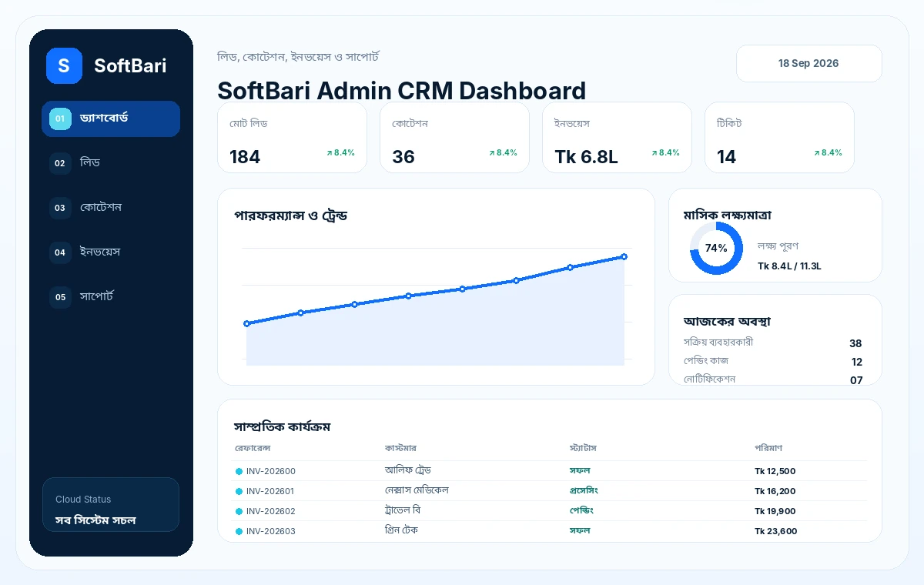The width and height of the screenshot is (924, 585).
Task: Select reference INV-202602
Action: pyautogui.click(x=271, y=511)
